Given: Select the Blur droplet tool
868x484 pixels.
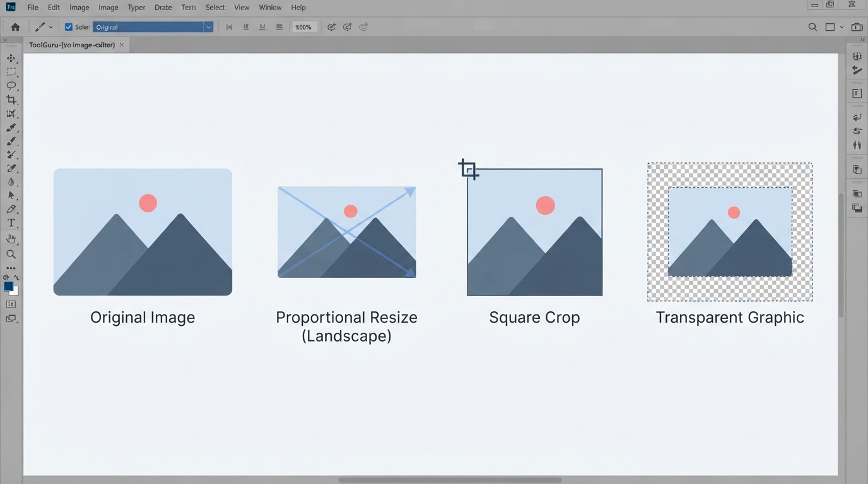Looking at the screenshot, I should tap(11, 182).
